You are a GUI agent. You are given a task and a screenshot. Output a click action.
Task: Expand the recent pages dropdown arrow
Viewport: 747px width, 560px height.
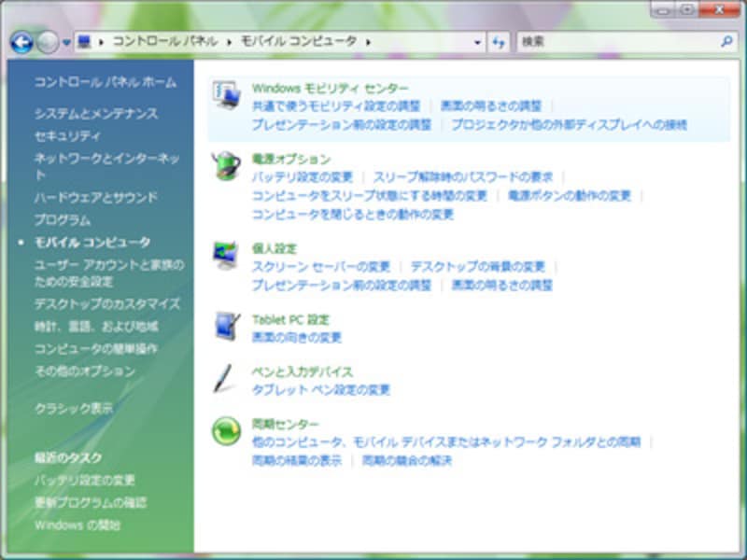(x=66, y=42)
